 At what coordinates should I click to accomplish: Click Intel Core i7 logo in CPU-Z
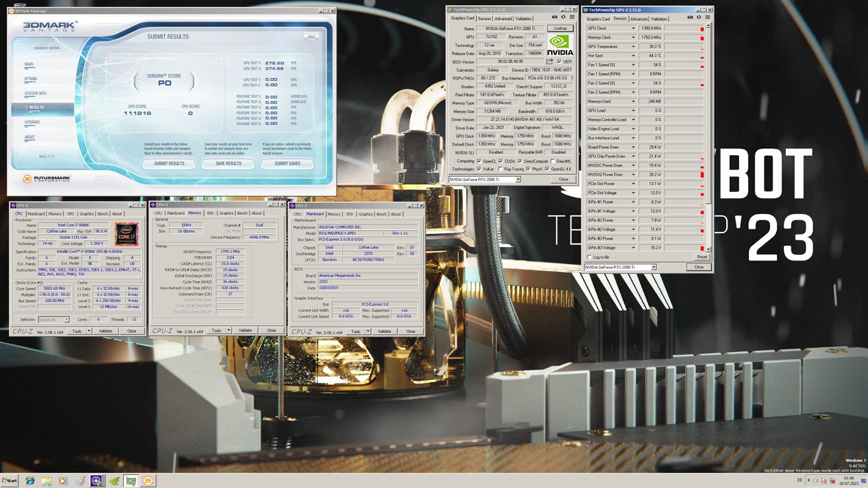pos(127,233)
